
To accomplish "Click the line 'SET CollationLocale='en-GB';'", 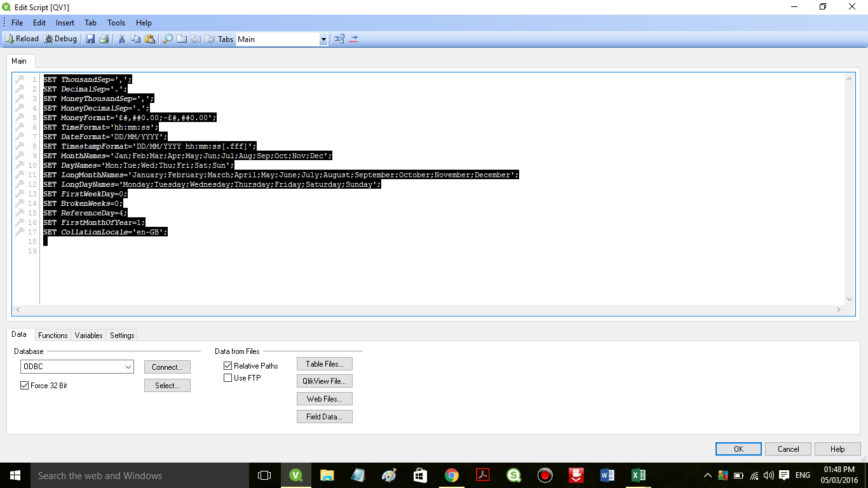I will tap(105, 232).
